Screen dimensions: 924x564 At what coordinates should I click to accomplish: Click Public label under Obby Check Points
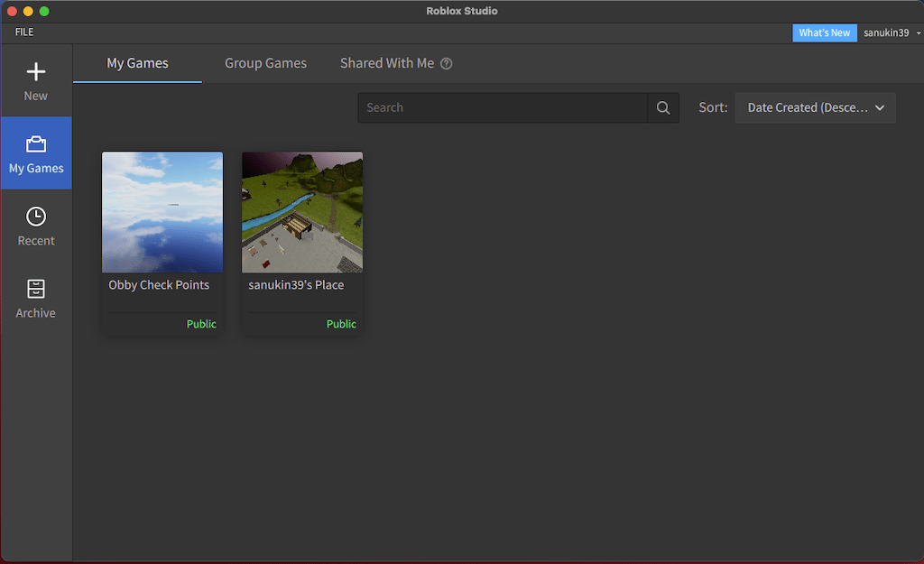pyautogui.click(x=201, y=324)
